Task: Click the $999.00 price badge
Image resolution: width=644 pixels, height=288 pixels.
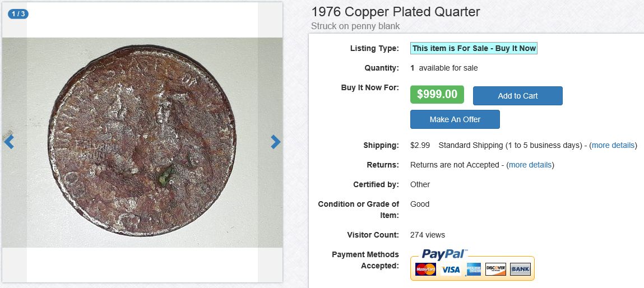Action: 437,94
